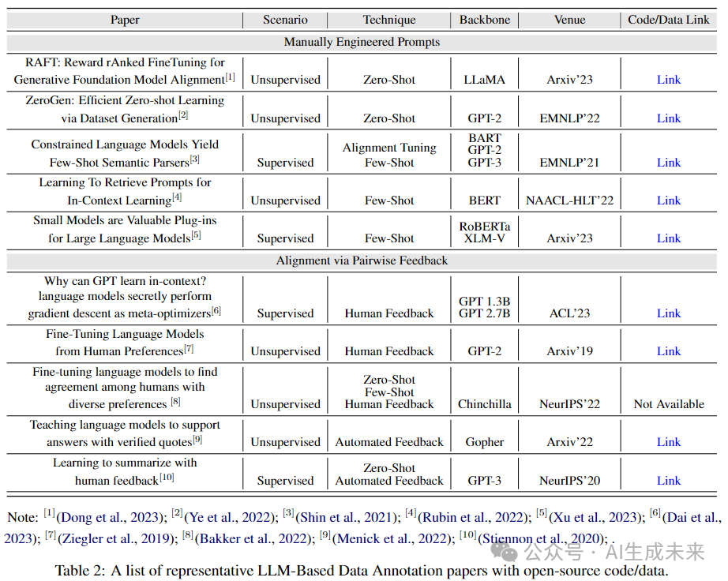
Task: Click the NAACL-HLT'22 venue cell
Action: pyautogui.click(x=569, y=200)
